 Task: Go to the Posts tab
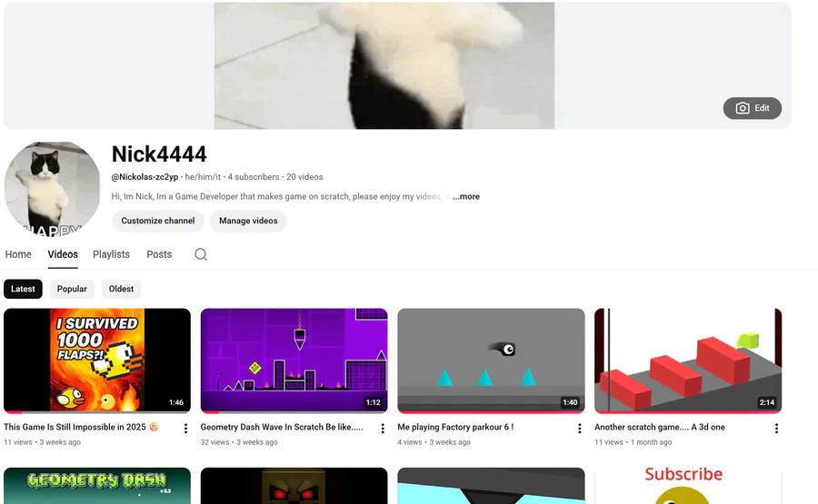point(159,254)
